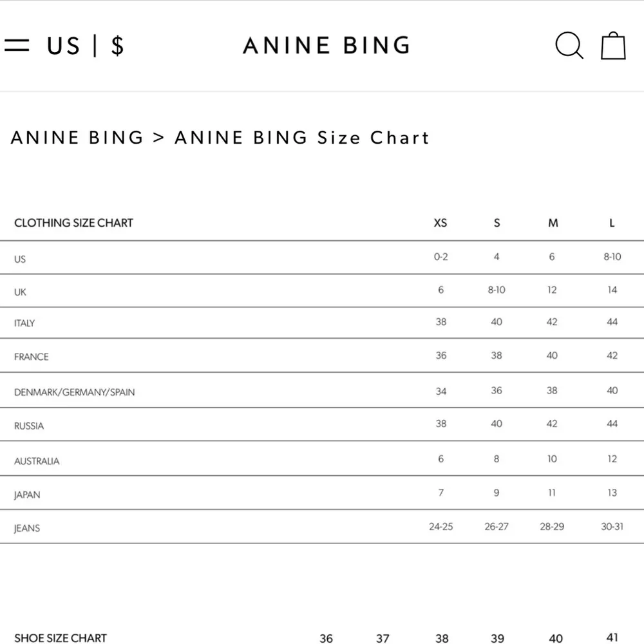Select the S column header

(497, 223)
